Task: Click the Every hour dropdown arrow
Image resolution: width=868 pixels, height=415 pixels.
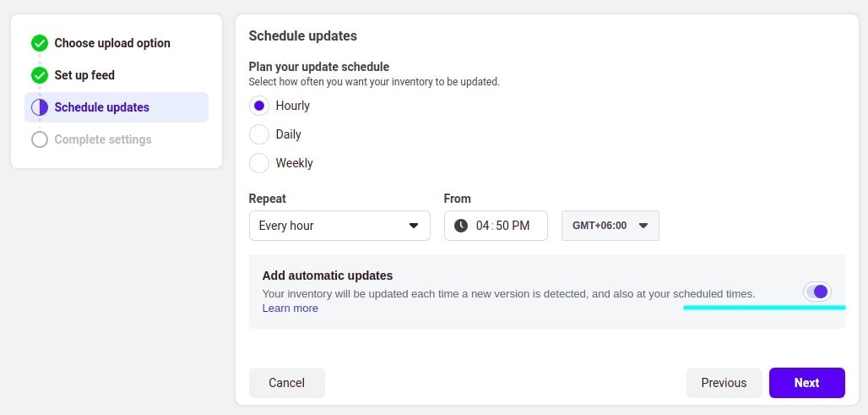Action: click(x=414, y=226)
